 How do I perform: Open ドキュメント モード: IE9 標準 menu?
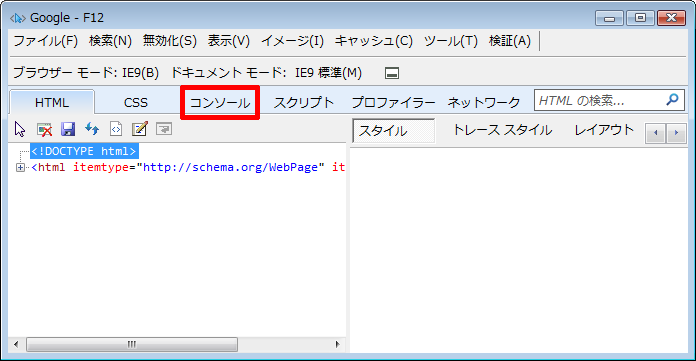(266, 73)
